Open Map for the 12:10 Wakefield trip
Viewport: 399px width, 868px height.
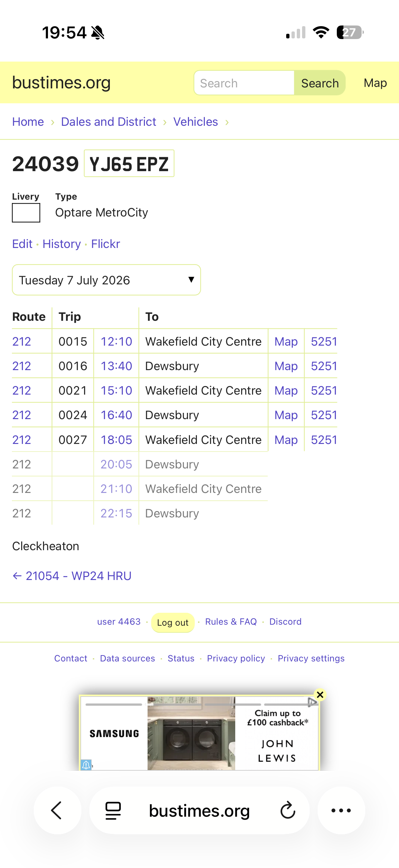[286, 341]
